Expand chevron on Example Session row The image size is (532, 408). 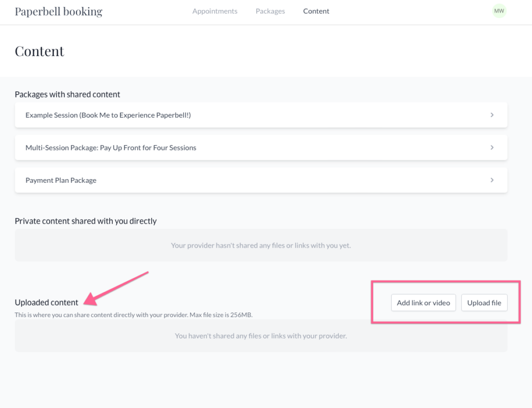pyautogui.click(x=492, y=115)
